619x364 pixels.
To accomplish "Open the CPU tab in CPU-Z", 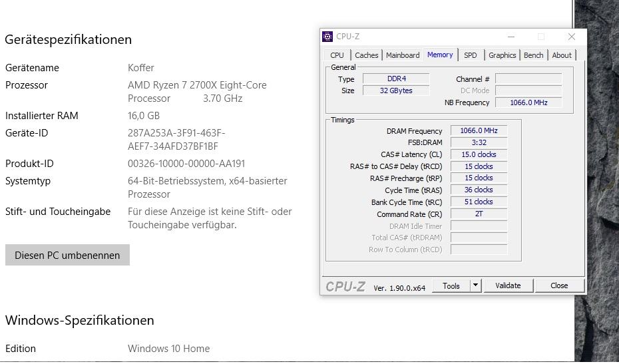I will (337, 55).
